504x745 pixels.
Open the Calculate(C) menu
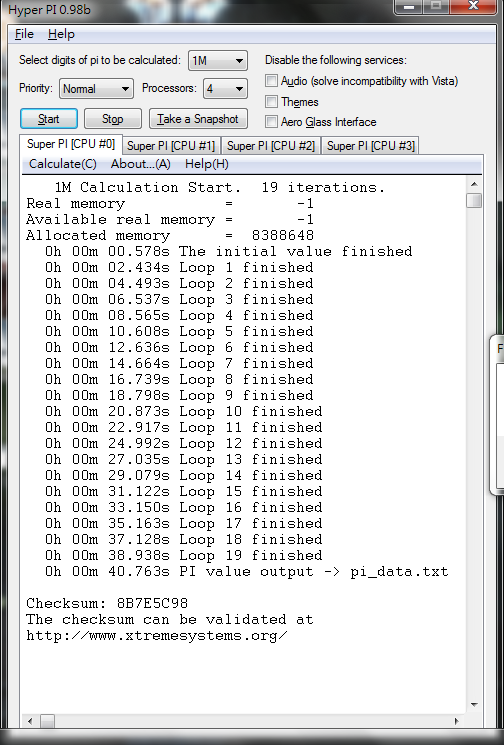[63, 164]
